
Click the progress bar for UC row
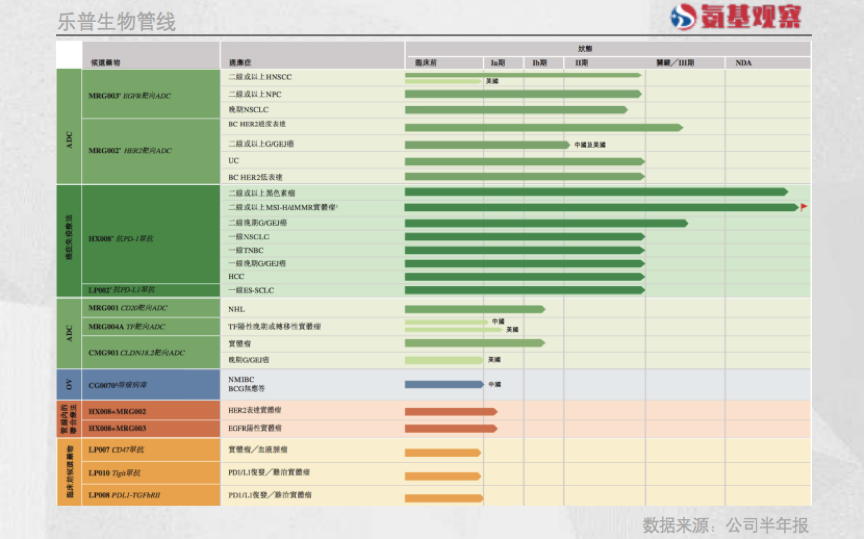coord(525,161)
